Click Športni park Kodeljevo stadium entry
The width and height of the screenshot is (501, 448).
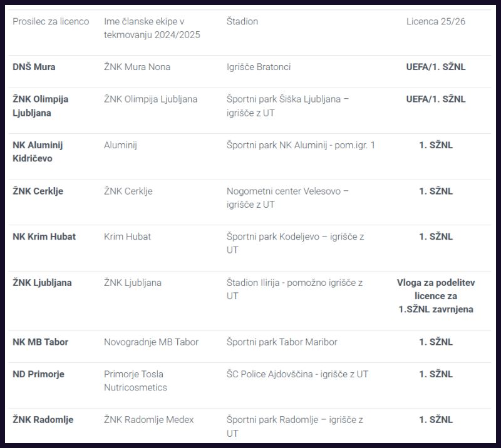(295, 243)
